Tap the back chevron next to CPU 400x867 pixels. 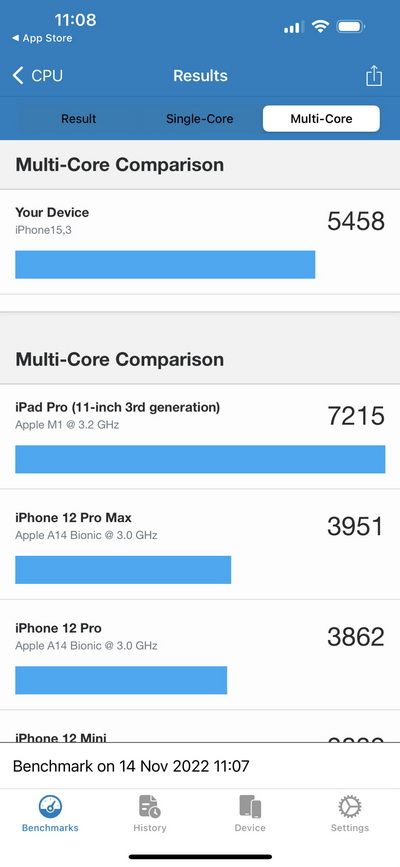tap(18, 75)
